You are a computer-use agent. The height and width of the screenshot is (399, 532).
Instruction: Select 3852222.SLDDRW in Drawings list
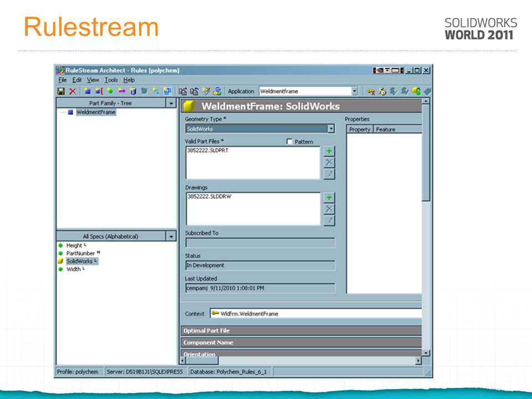coord(209,196)
